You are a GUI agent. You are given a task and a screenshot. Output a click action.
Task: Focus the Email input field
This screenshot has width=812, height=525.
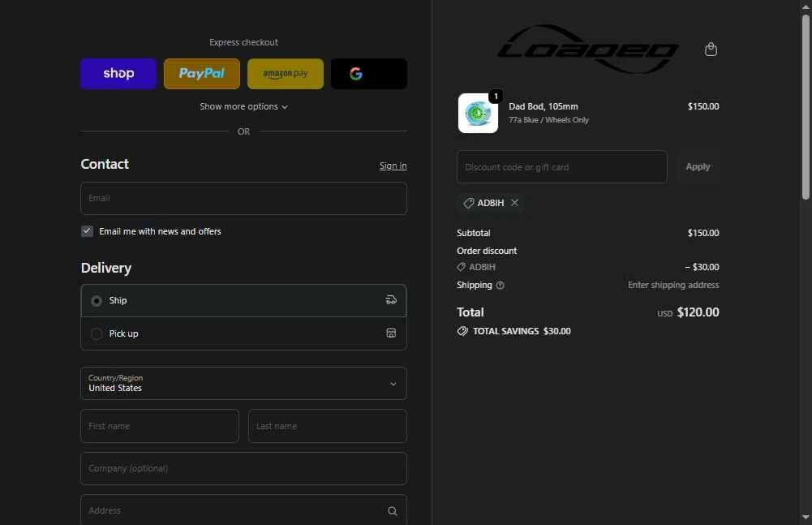coord(243,199)
